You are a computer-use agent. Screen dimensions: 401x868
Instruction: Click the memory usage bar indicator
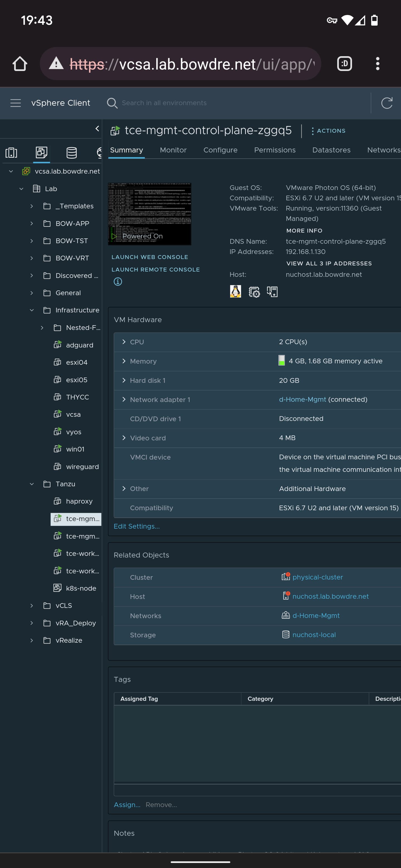281,361
